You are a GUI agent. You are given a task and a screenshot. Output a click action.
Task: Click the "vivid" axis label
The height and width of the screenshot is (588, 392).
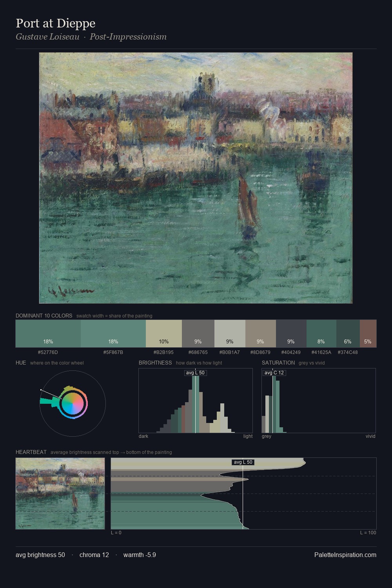tap(370, 436)
